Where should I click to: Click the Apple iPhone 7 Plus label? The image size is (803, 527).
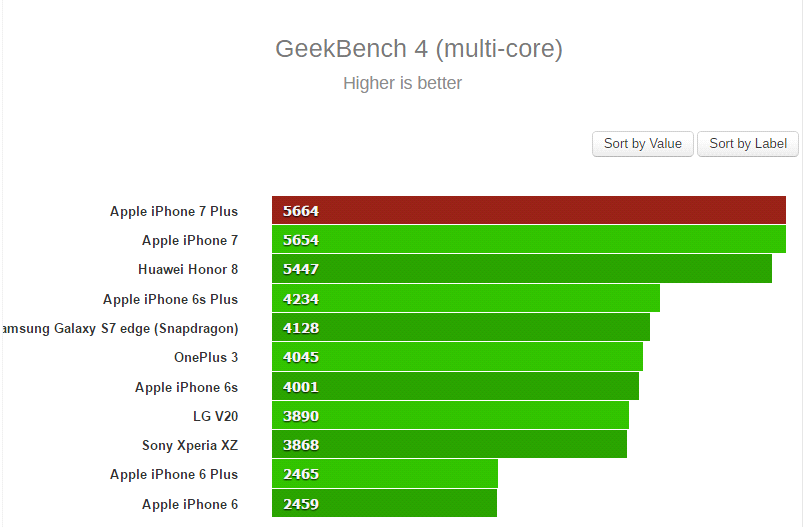click(174, 212)
